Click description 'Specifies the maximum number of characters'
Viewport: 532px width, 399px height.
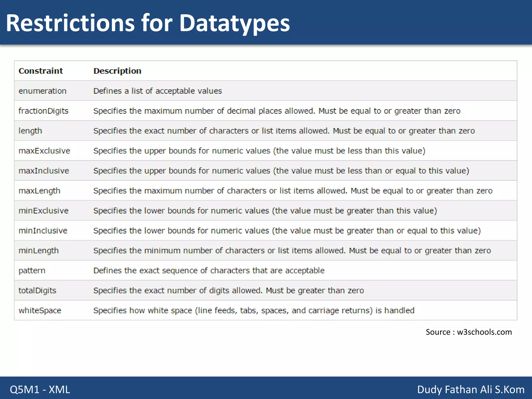pyautogui.click(x=293, y=191)
